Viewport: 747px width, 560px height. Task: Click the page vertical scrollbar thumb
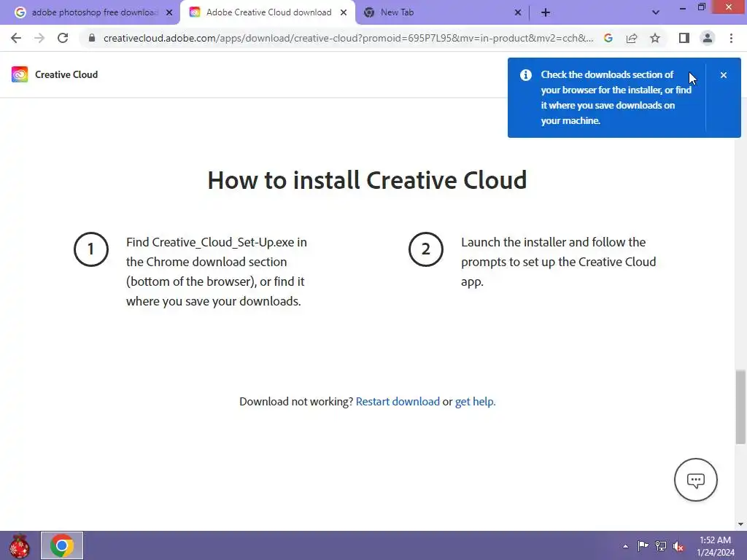tap(740, 407)
